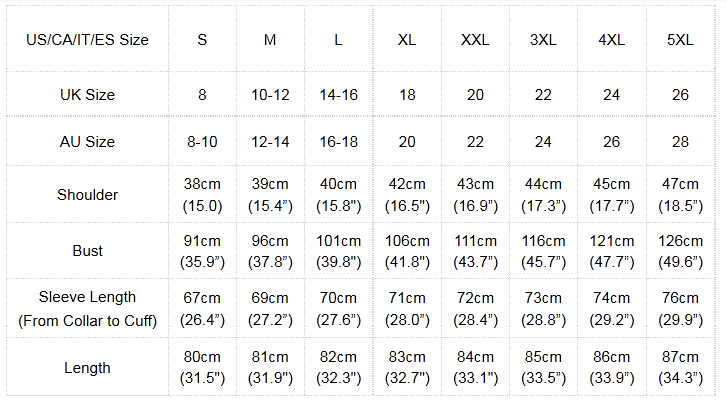
Task: Select the 5XL size column header
Action: tap(680, 40)
